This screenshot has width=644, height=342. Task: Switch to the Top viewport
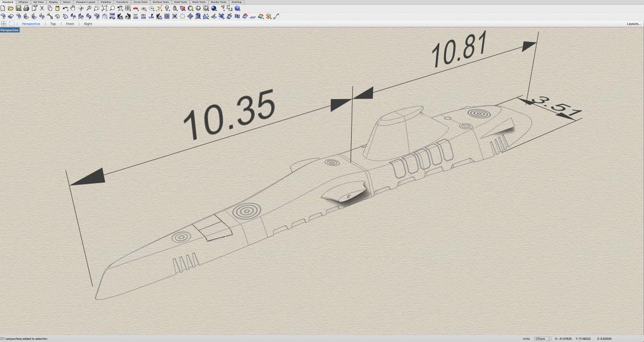(x=53, y=24)
